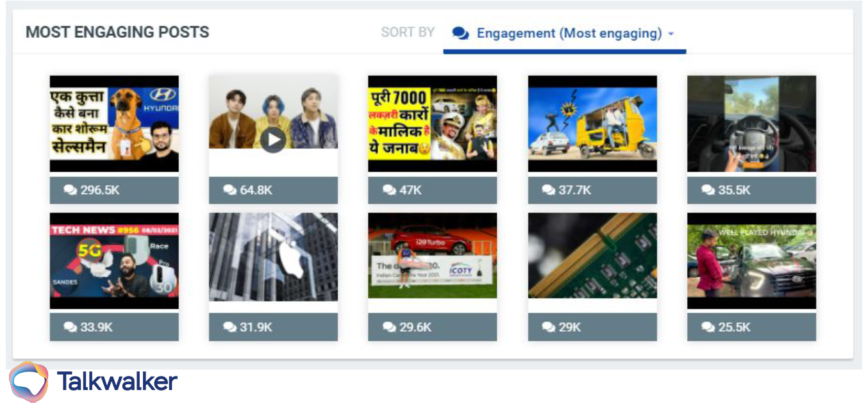Select the 29.6K engagement bar
868x415 pixels.
tap(432, 327)
